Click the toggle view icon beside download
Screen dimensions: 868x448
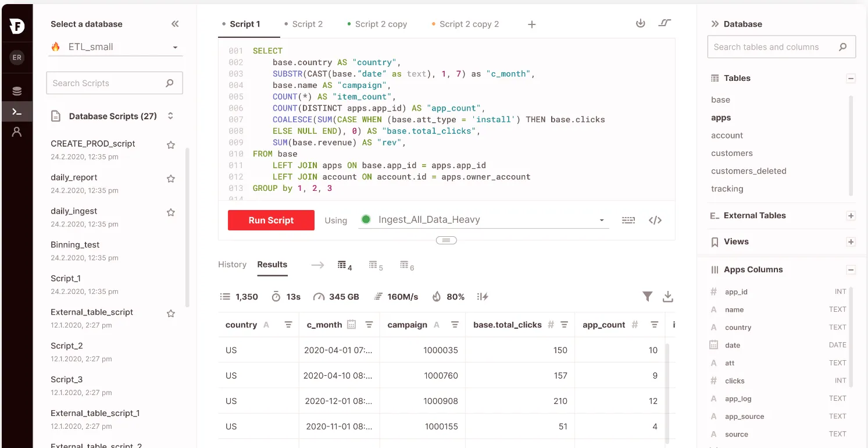[x=665, y=23]
